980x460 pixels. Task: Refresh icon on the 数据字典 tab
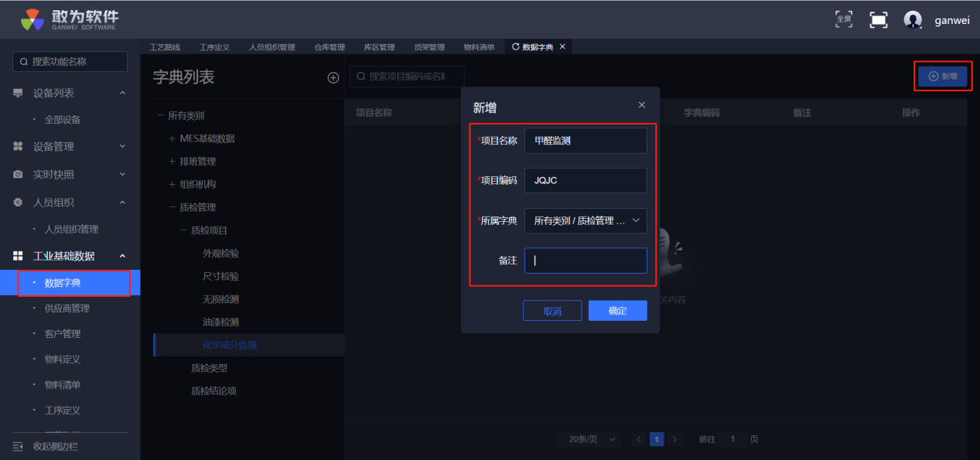(516, 47)
